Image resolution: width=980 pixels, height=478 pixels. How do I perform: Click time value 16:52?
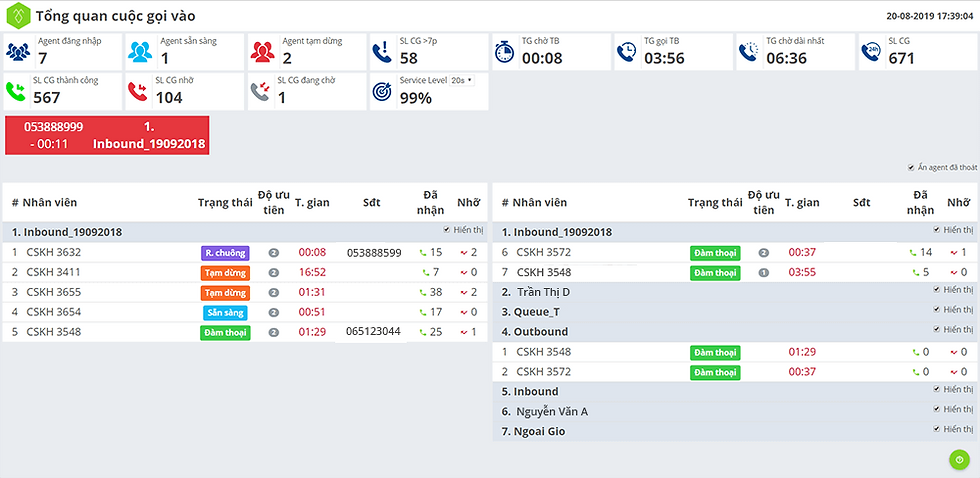(312, 272)
